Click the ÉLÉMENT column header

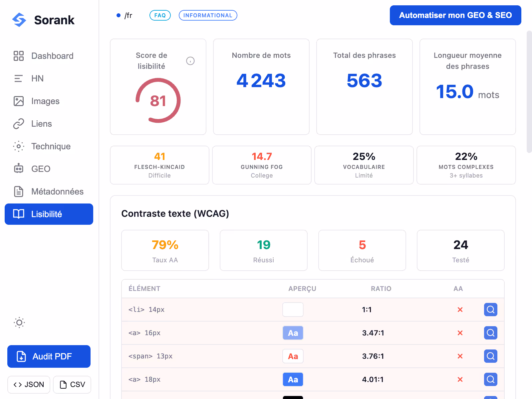(144, 289)
